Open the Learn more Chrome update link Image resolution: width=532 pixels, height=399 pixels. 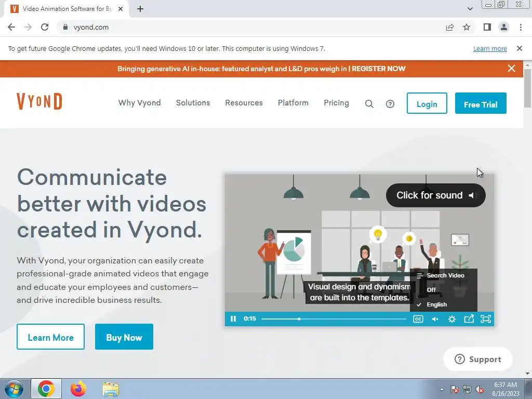pos(490,48)
